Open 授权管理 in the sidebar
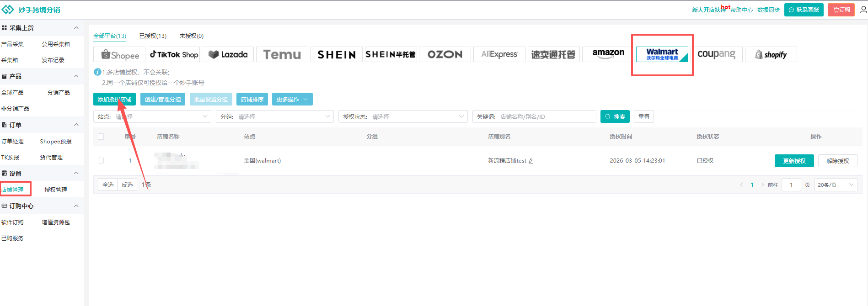 [56, 190]
